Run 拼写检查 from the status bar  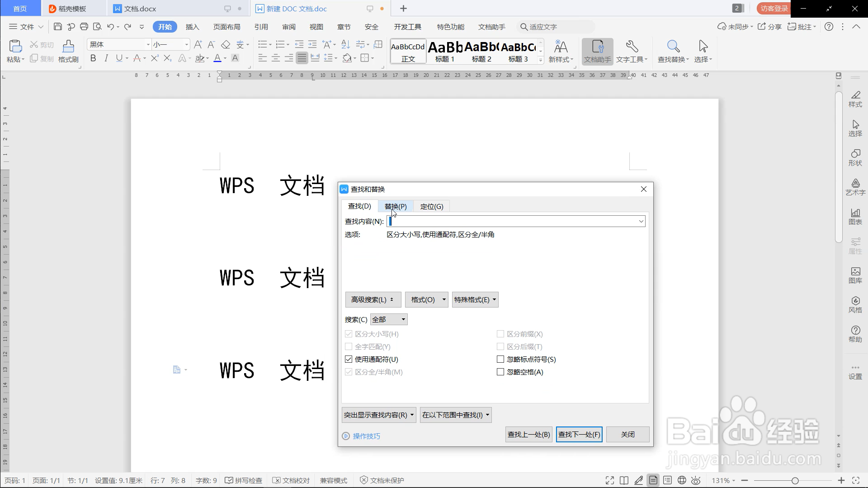(x=243, y=480)
